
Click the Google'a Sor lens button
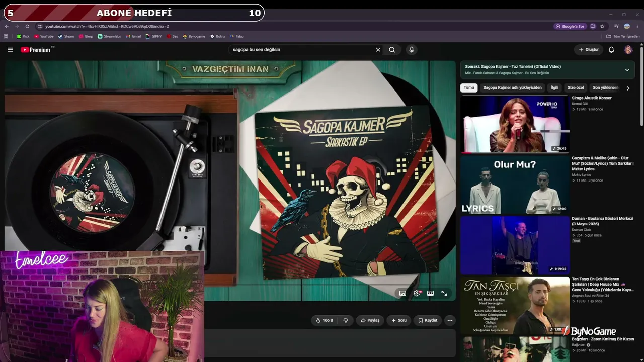pyautogui.click(x=570, y=26)
